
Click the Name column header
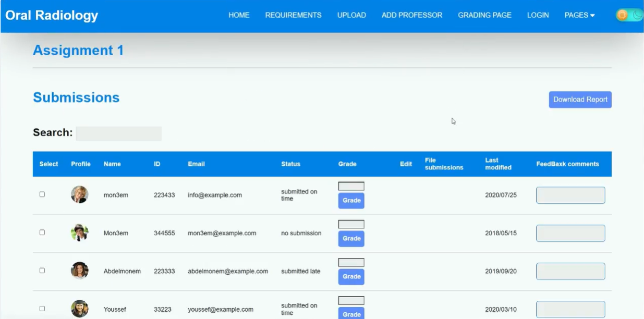(112, 164)
